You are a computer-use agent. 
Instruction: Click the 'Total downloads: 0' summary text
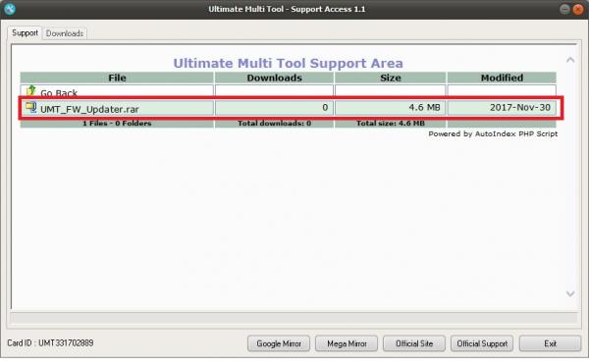coord(274,123)
